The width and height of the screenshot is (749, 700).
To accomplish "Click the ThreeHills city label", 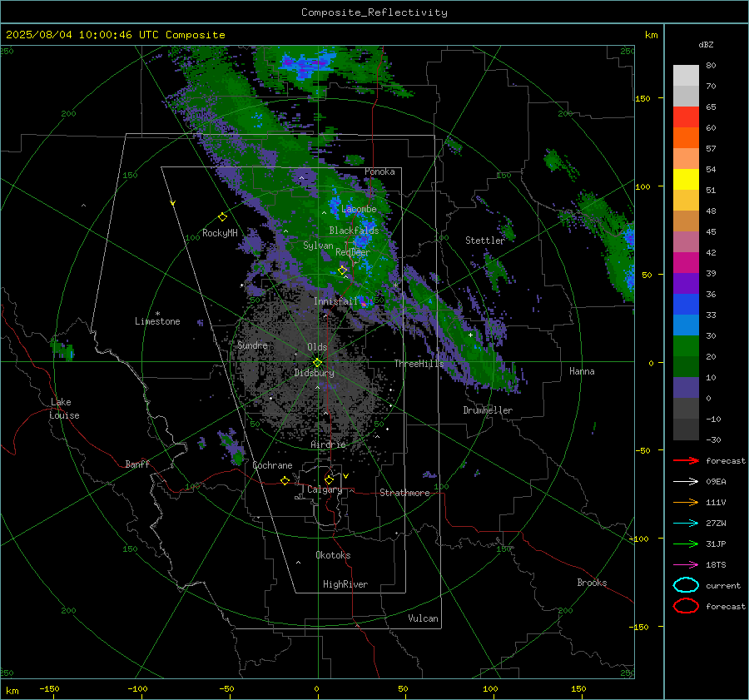I will pos(419,364).
